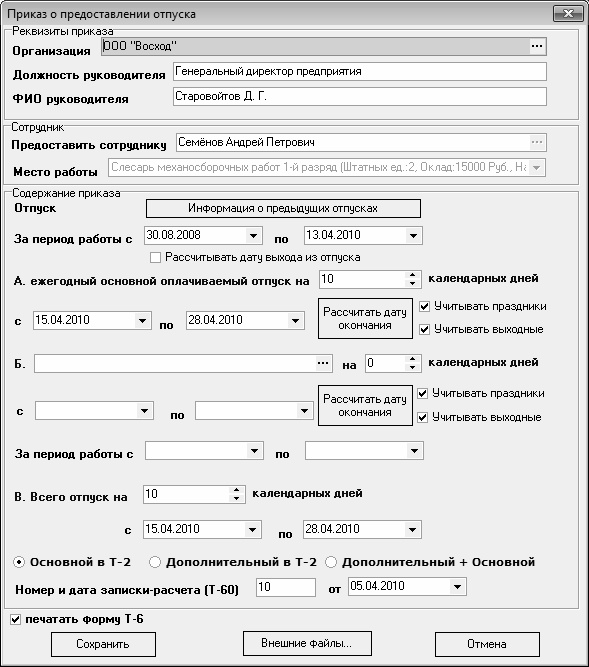
Task: Decrease total leave days spinner
Action: tap(236, 498)
